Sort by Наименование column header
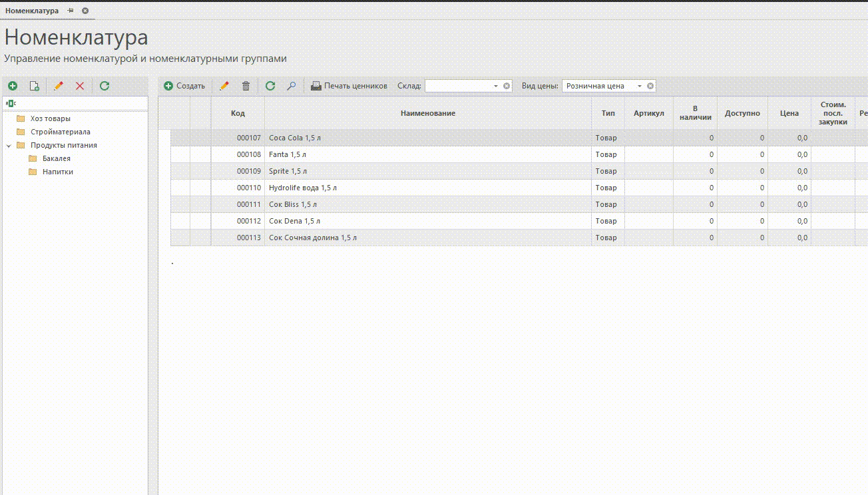 pyautogui.click(x=427, y=113)
